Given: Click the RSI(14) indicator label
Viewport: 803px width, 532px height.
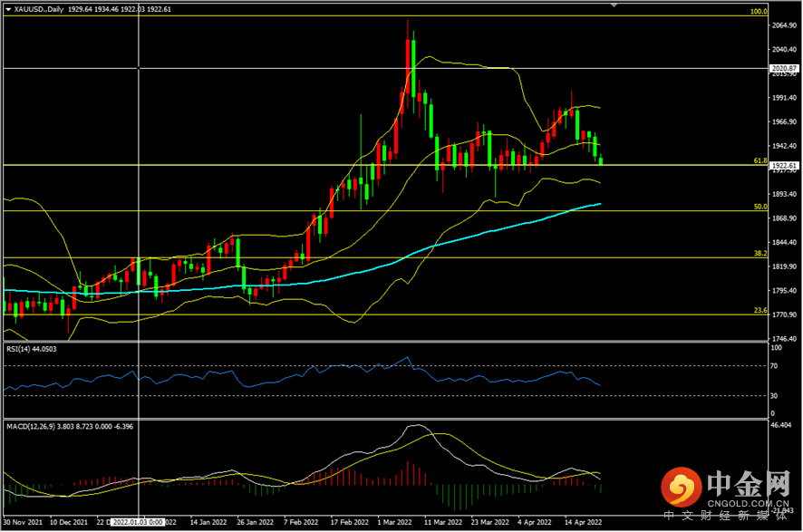Looking at the screenshot, I should click(31, 349).
